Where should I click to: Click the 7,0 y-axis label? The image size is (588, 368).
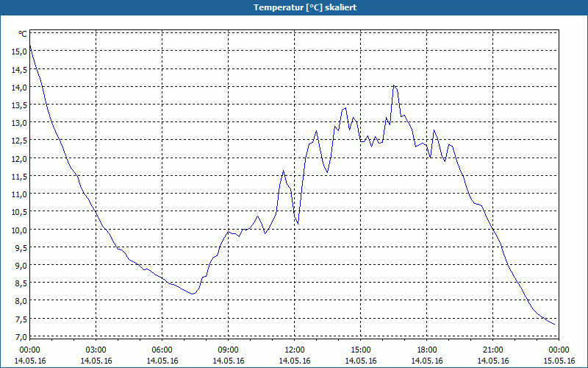(21, 337)
